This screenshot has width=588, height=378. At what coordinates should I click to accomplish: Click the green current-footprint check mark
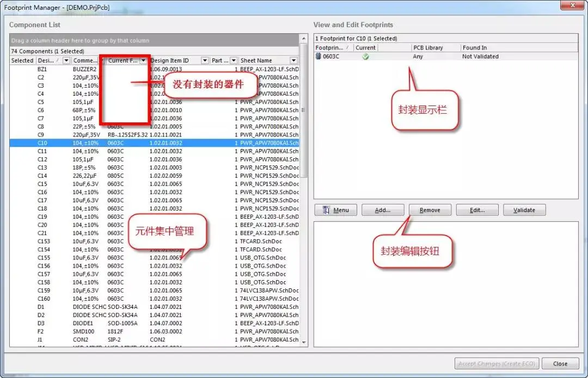(x=366, y=57)
